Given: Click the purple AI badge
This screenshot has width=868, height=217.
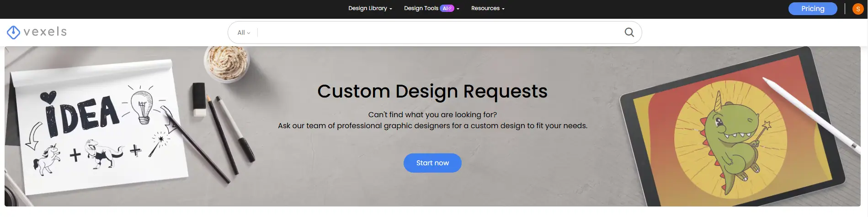Looking at the screenshot, I should point(447,8).
